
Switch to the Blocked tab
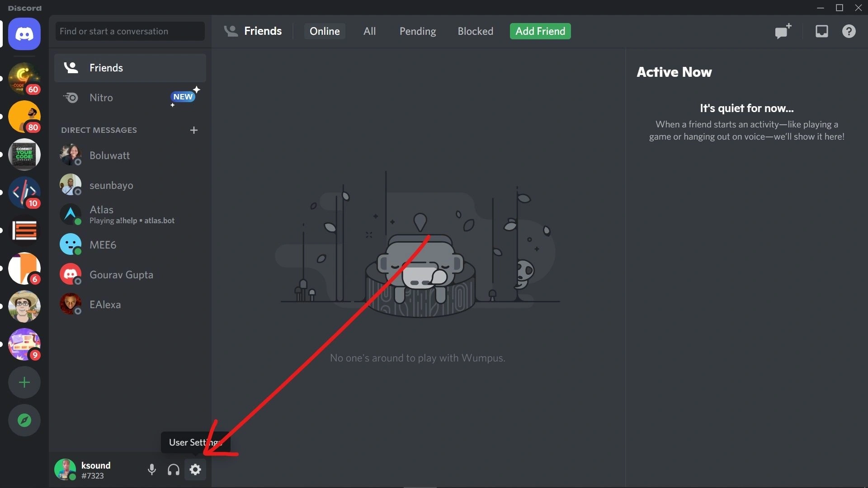coord(475,31)
